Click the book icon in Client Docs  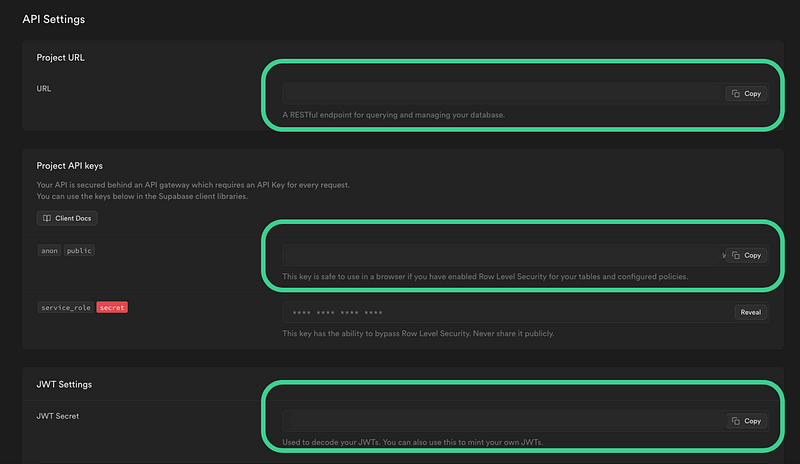(47, 218)
